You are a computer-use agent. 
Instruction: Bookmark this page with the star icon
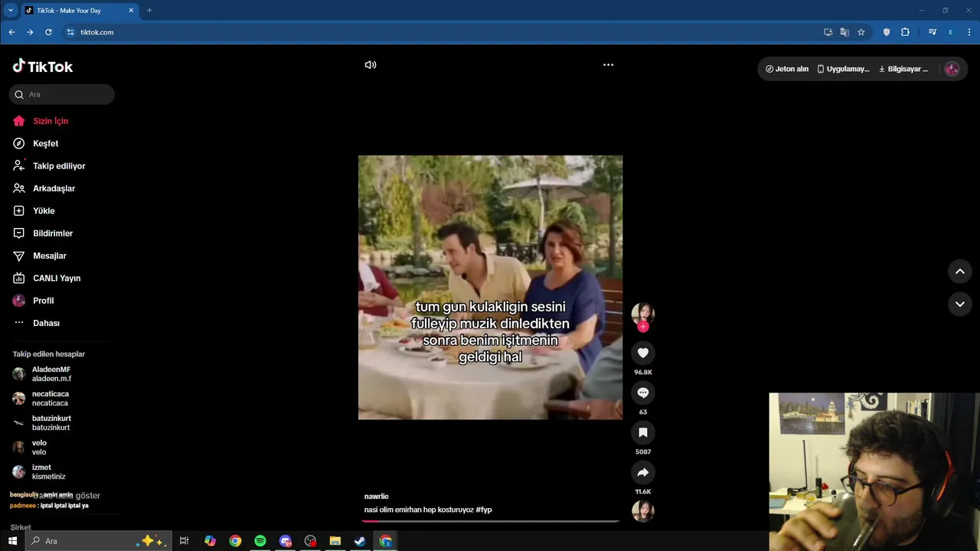click(861, 32)
